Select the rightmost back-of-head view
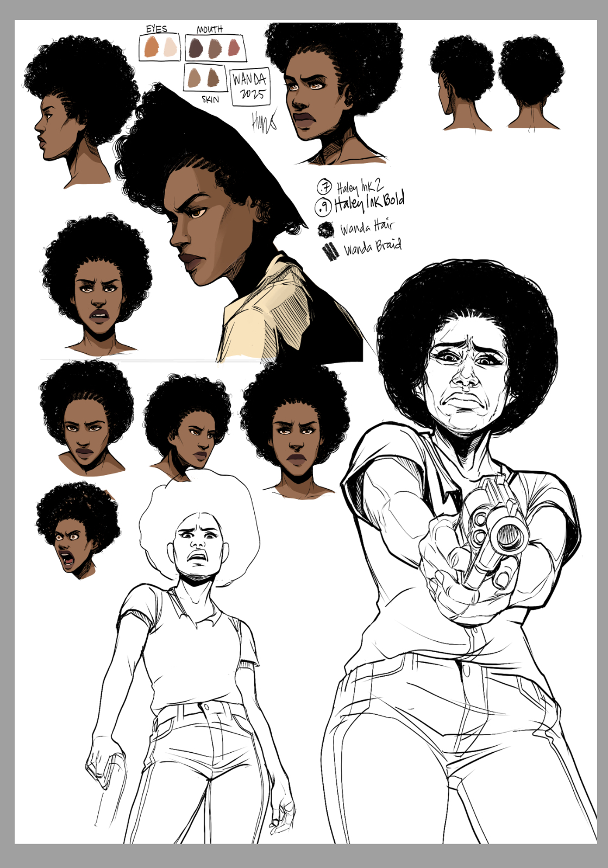Image resolution: width=608 pixels, height=868 pixels. [x=530, y=83]
